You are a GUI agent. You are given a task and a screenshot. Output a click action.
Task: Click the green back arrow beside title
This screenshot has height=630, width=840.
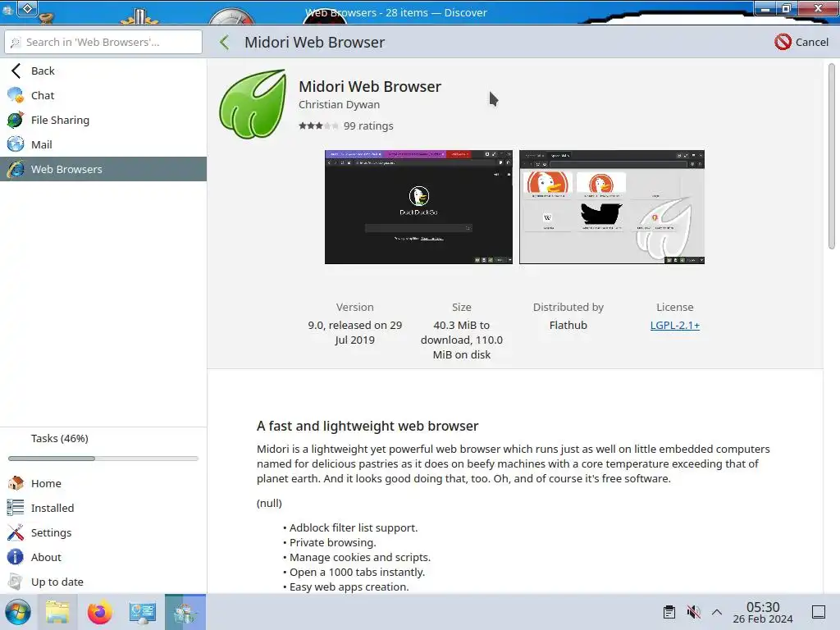pyautogui.click(x=225, y=43)
